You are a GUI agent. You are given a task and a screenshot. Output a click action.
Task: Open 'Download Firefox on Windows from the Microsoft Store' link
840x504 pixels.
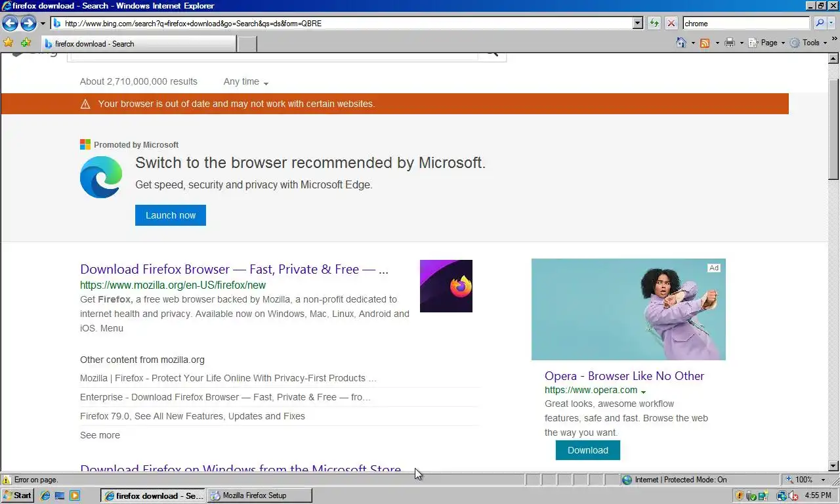240,469
